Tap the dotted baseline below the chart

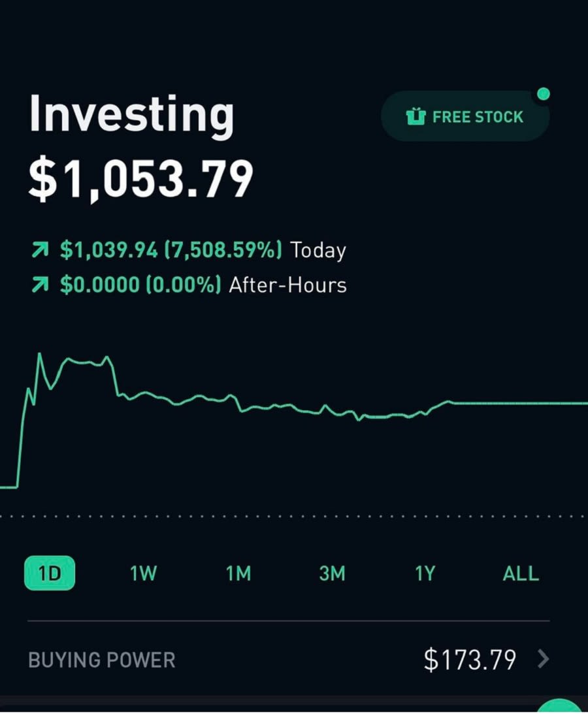point(294,516)
